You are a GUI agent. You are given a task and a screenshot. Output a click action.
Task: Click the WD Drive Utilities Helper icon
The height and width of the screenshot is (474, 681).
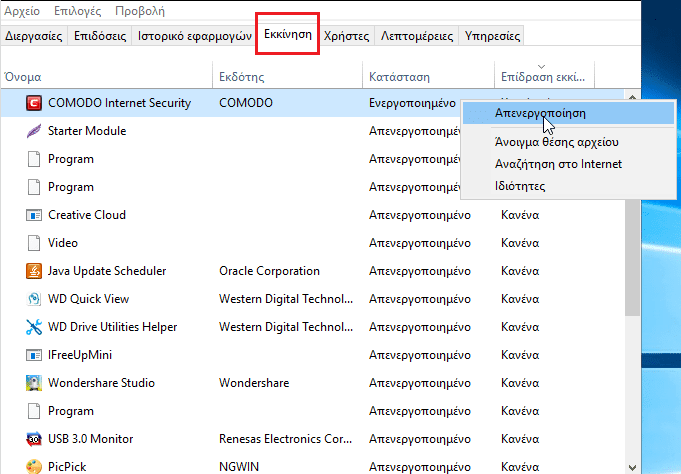pyautogui.click(x=34, y=327)
